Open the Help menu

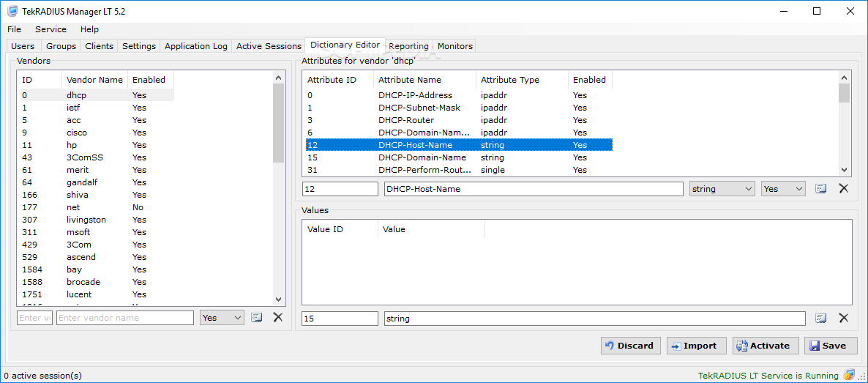[x=89, y=29]
